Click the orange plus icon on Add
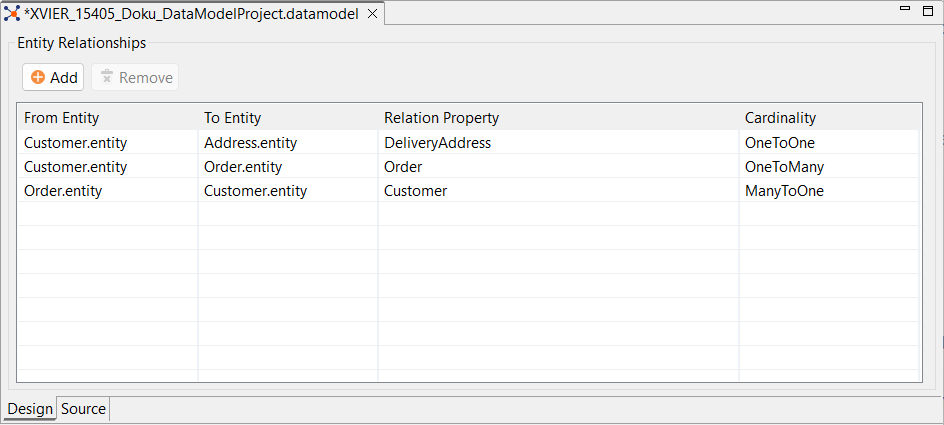 point(38,77)
